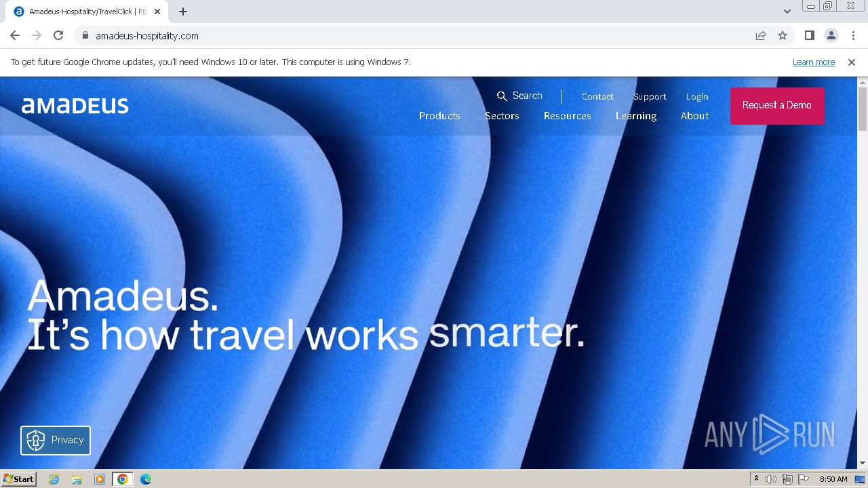Click the browser forward arrow
Viewport: 868px width, 488px height.
[37, 36]
